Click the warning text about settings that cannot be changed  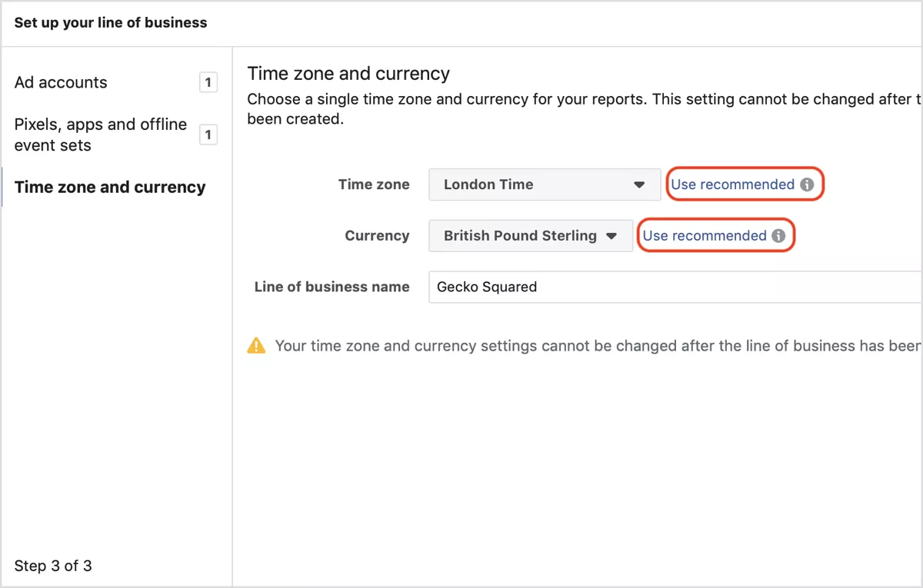(x=598, y=346)
